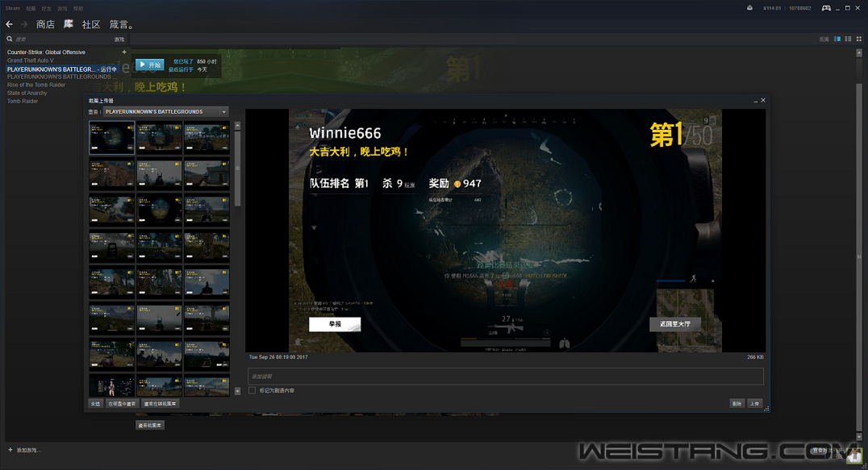Select State of Anarchy in library
Viewport: 868px width, 470px height.
(27, 93)
